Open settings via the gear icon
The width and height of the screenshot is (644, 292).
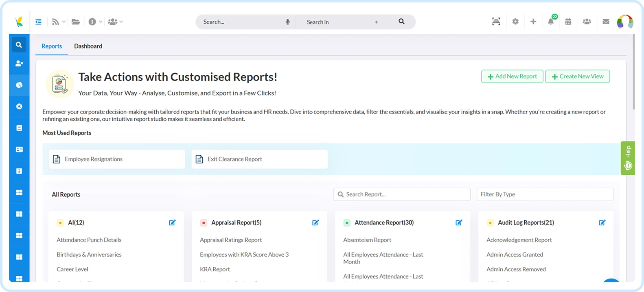point(515,22)
